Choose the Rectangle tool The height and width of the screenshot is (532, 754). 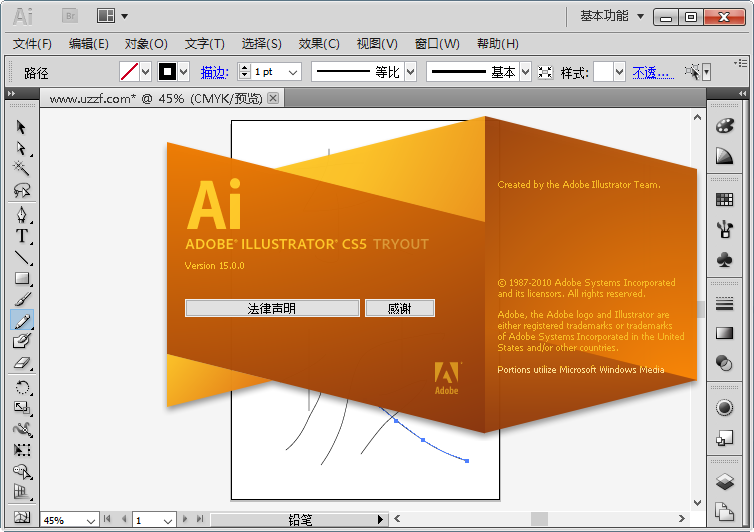21,279
